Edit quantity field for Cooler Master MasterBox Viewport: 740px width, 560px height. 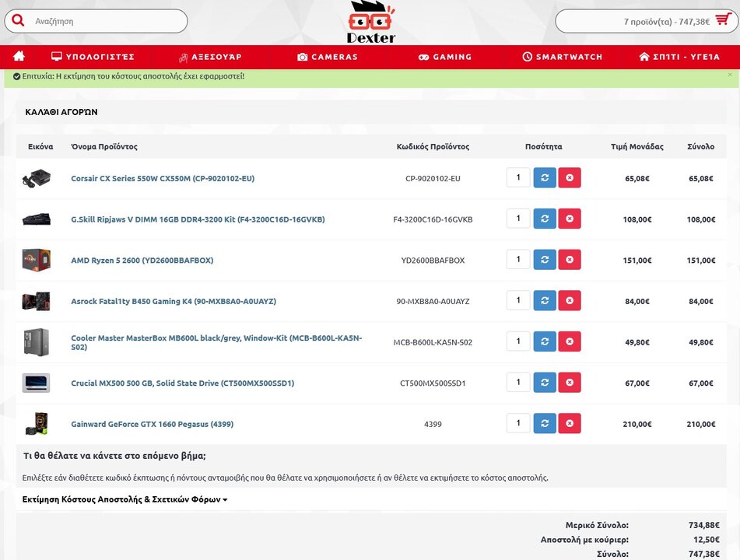[518, 341]
